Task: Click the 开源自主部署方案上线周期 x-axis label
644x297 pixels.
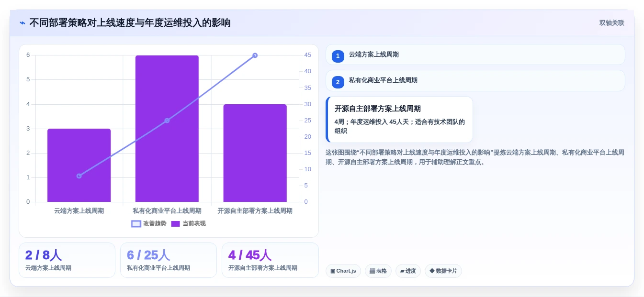Action: [255, 211]
